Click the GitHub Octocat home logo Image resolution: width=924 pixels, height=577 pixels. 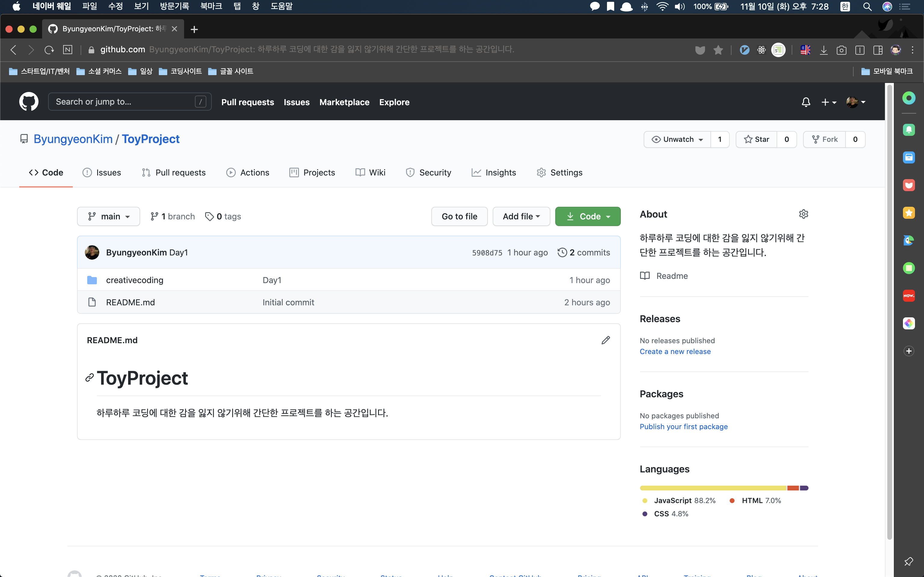[x=29, y=102]
